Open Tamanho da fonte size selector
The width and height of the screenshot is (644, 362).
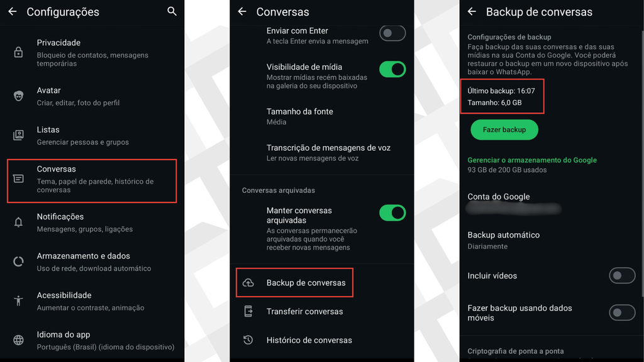click(x=322, y=116)
